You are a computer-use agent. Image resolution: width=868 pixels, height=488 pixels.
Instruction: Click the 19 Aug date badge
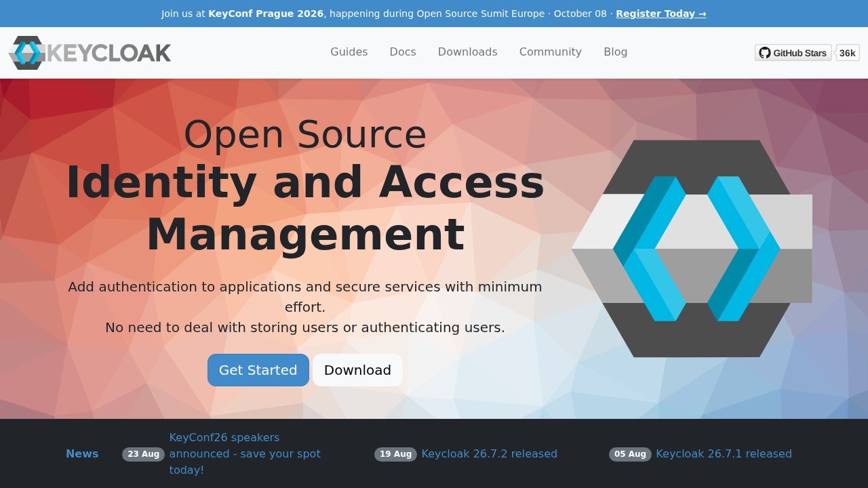395,454
